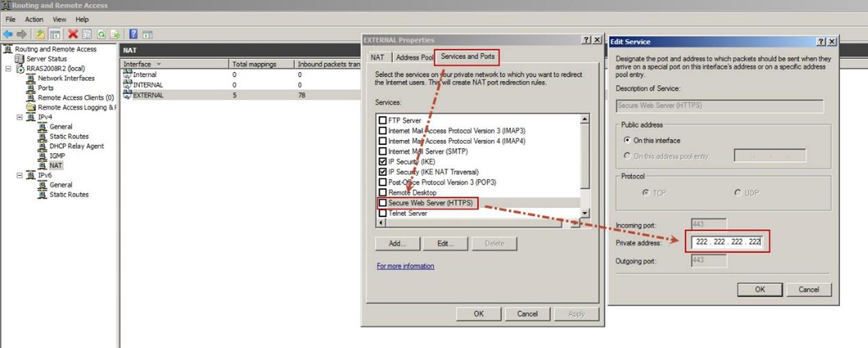
Task: Select NAT node in the tree
Action: pyautogui.click(x=56, y=165)
